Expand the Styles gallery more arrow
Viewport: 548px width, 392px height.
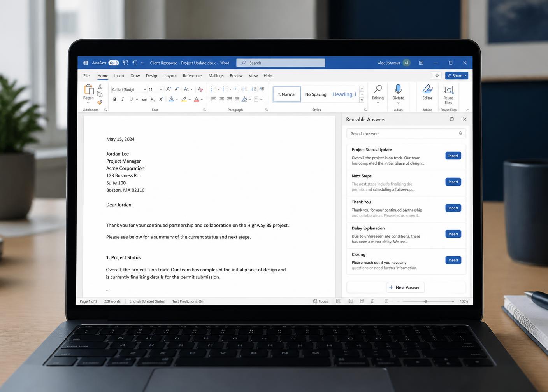pyautogui.click(x=362, y=100)
